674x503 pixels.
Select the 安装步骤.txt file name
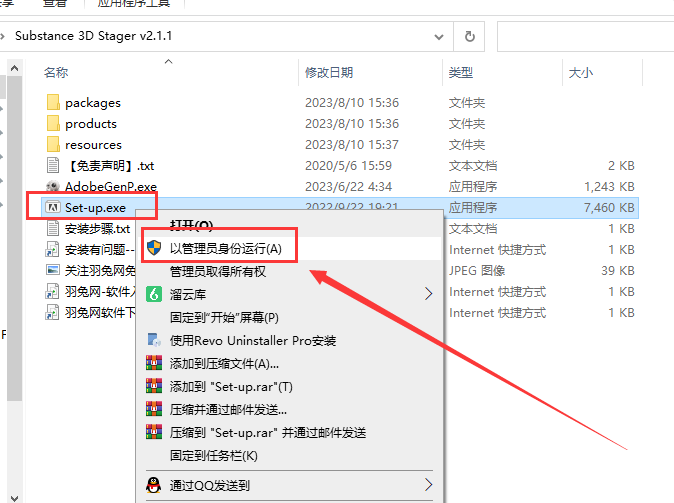click(x=98, y=229)
